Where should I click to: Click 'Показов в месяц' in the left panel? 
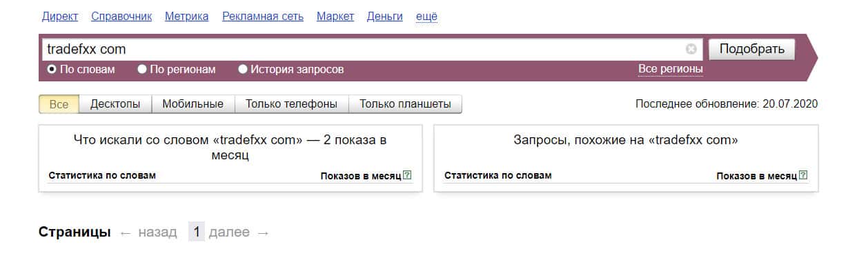point(361,176)
